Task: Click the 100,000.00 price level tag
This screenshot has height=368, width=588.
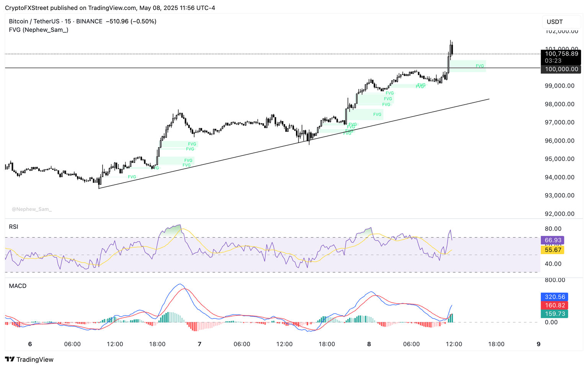Action: coord(561,69)
